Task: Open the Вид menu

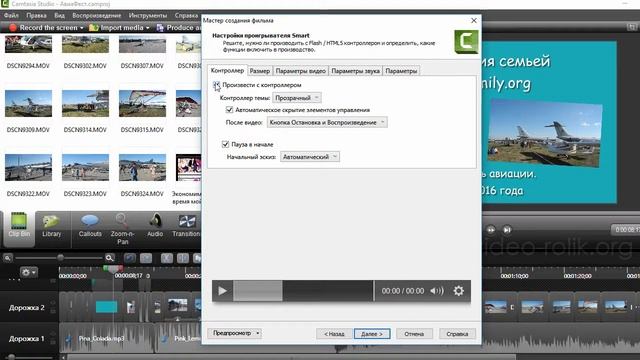Action: pyautogui.click(x=60, y=16)
